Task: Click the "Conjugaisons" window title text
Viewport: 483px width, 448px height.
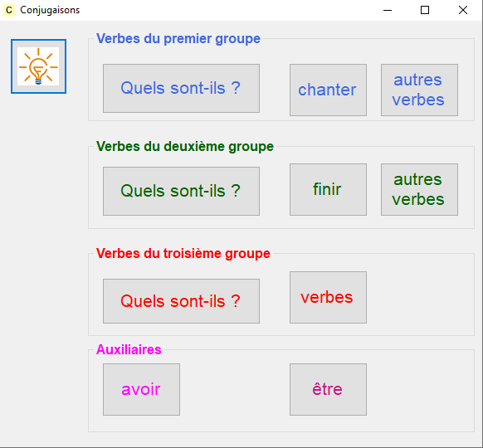Action: (x=50, y=10)
